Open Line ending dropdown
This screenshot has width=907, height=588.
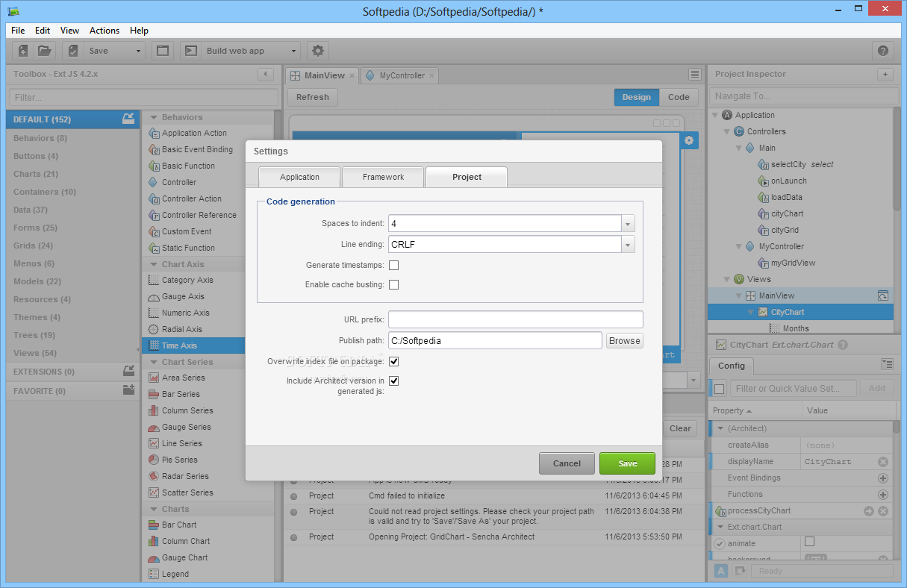tap(628, 244)
